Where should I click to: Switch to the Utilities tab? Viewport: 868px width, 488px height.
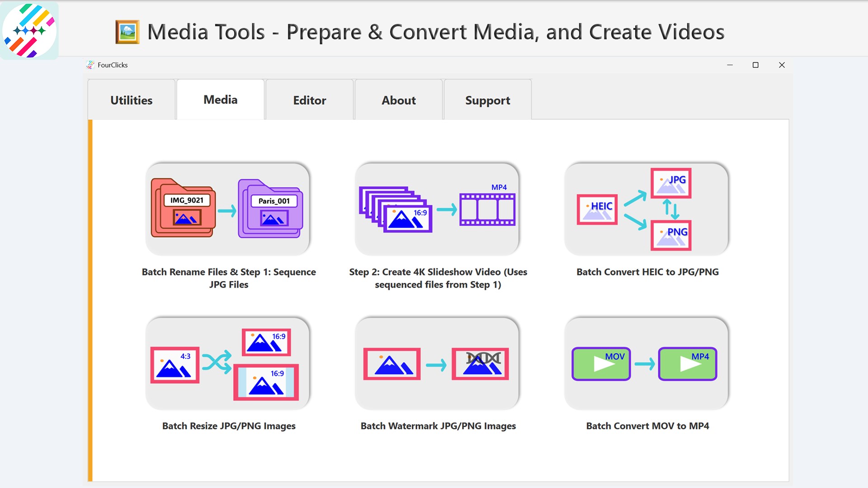pos(131,100)
